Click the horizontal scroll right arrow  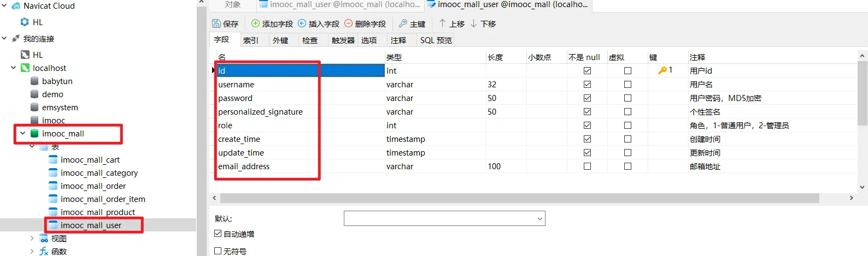point(851,198)
